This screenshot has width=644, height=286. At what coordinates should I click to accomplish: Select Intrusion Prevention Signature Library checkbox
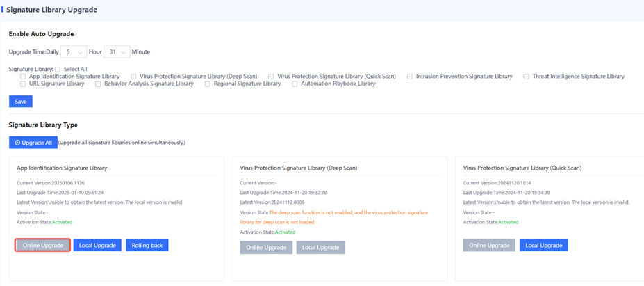coord(410,77)
